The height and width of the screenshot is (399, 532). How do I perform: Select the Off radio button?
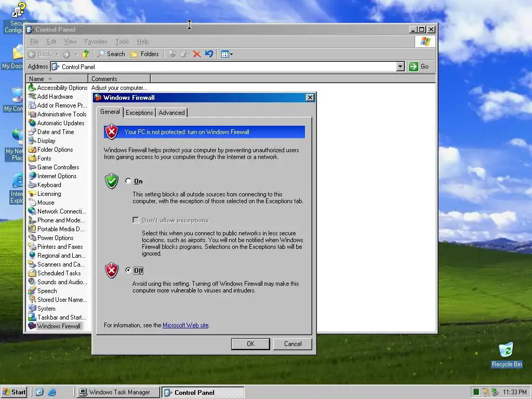(128, 270)
